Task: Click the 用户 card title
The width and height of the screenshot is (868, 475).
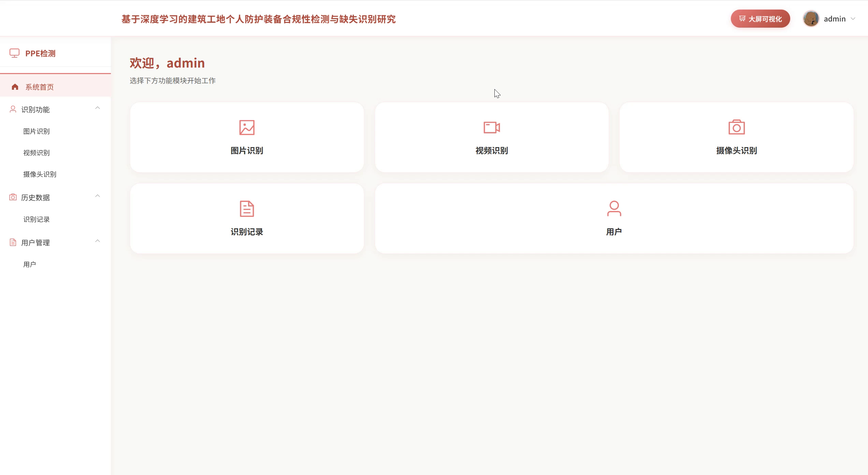Action: 614,232
